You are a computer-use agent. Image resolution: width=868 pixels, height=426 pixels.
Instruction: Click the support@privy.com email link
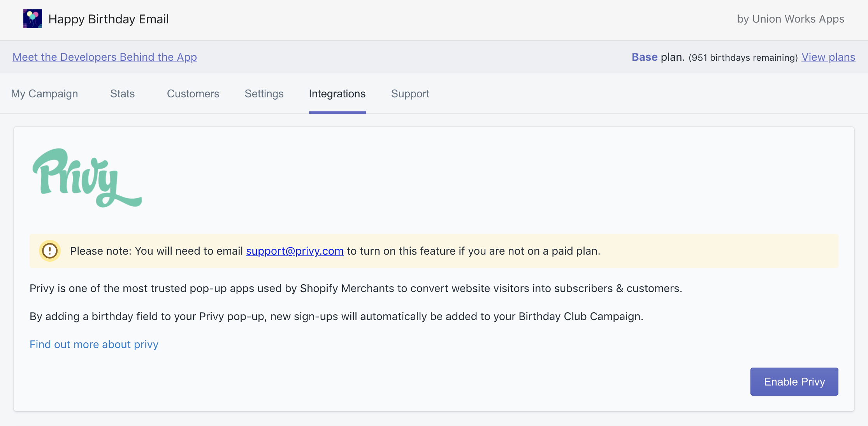(295, 251)
